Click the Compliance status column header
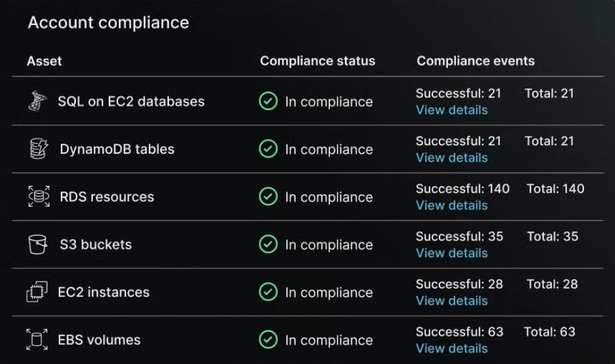This screenshot has width=615, height=364. coord(317,61)
